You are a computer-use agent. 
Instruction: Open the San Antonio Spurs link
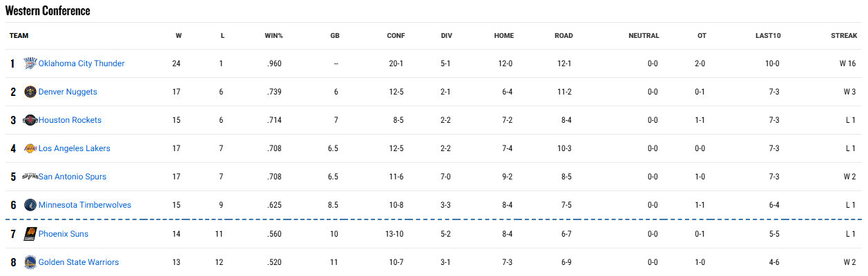(x=73, y=177)
